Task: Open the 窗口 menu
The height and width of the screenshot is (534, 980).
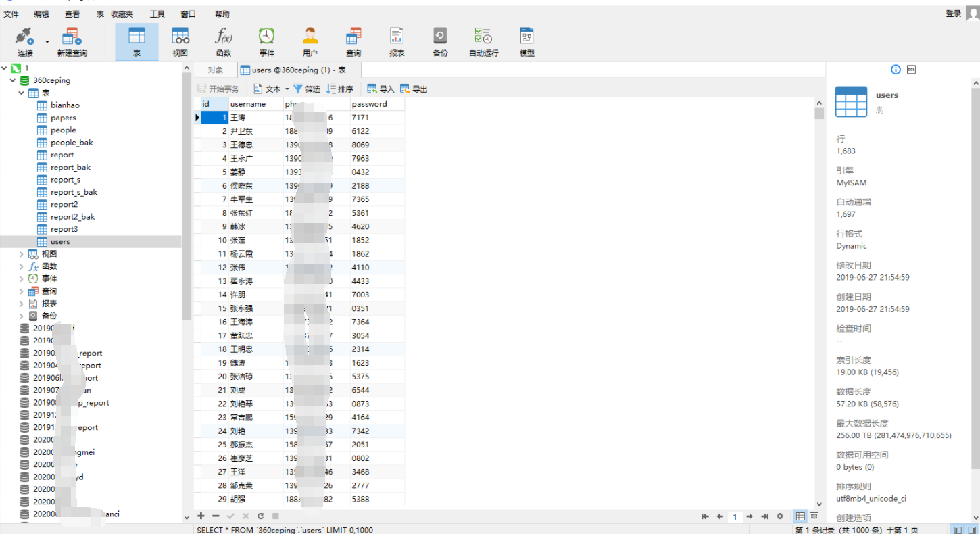Action: (188, 14)
